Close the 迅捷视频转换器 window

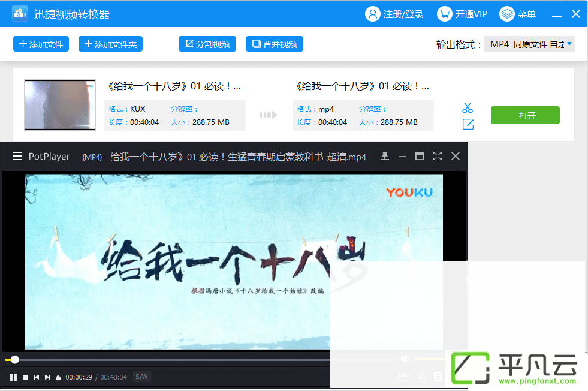[576, 14]
